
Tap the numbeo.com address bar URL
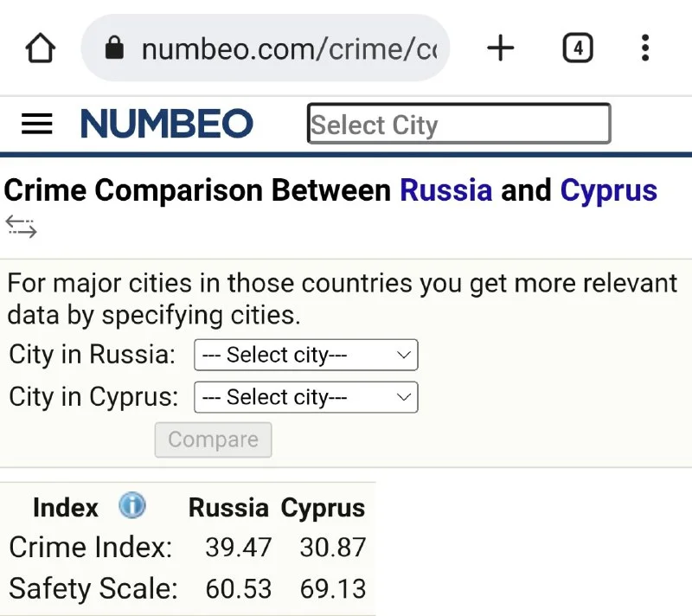click(x=289, y=48)
